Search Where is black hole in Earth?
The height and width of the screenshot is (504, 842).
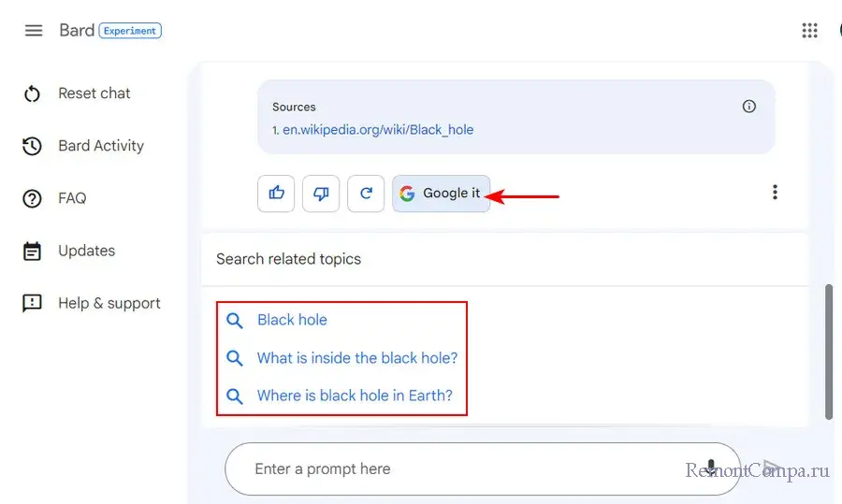[355, 396]
